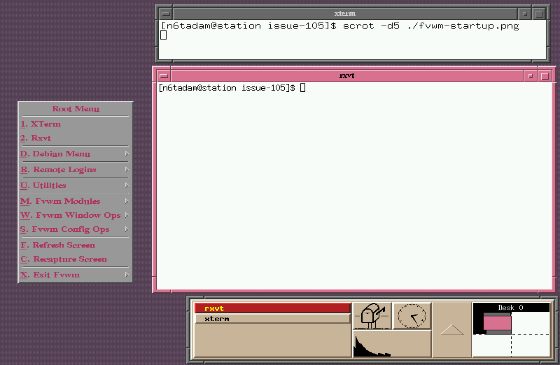Switch to the bottom-left pager page
This screenshot has height=365, width=560.
pos(492,345)
